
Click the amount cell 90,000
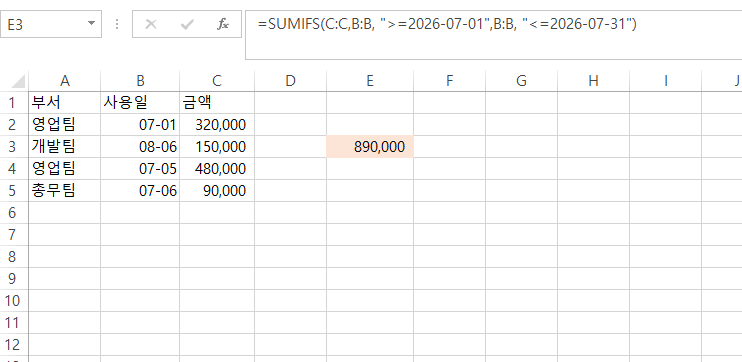click(x=217, y=191)
